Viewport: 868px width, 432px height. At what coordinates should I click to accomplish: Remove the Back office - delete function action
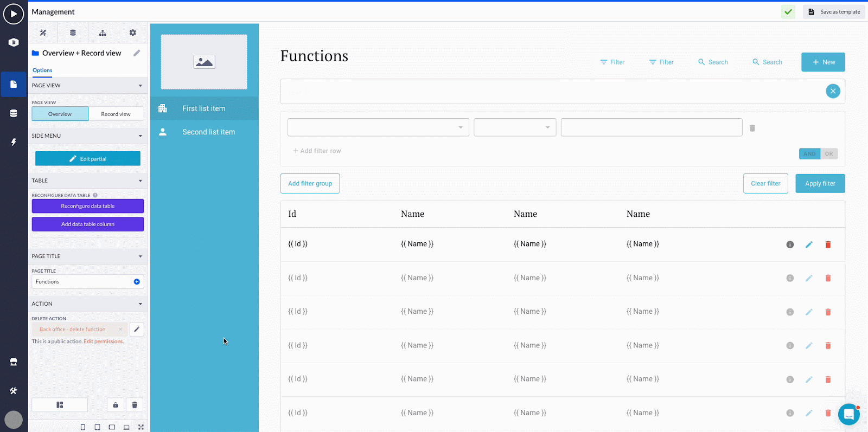coord(120,329)
